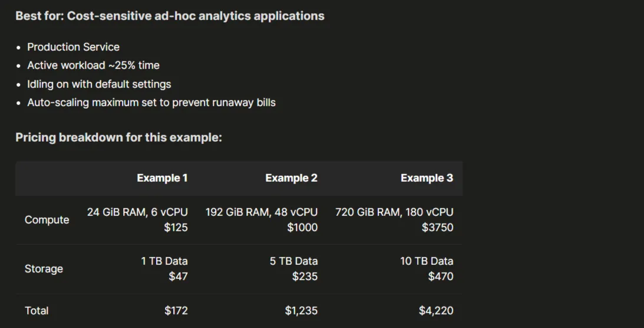Click the 'Compute' row label
644x328 pixels.
[x=47, y=220]
